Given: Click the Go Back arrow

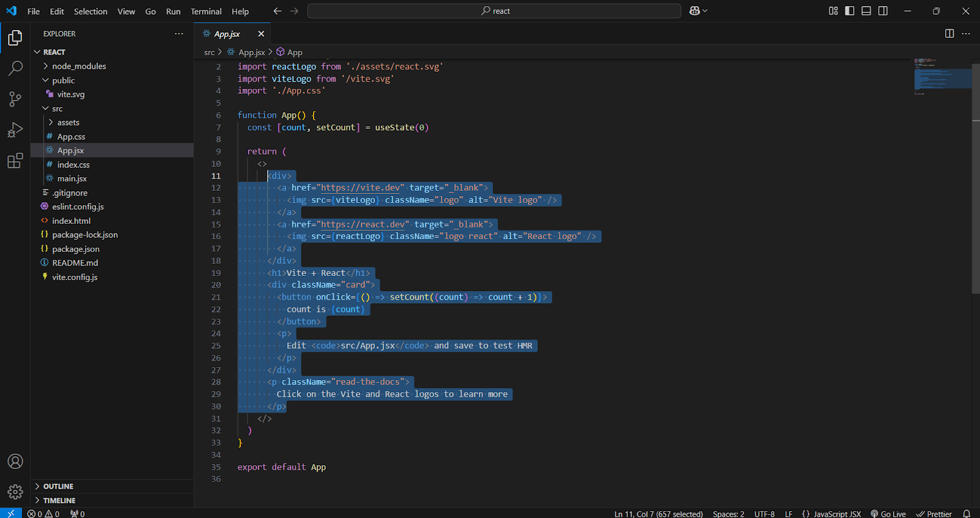Looking at the screenshot, I should click(x=277, y=11).
